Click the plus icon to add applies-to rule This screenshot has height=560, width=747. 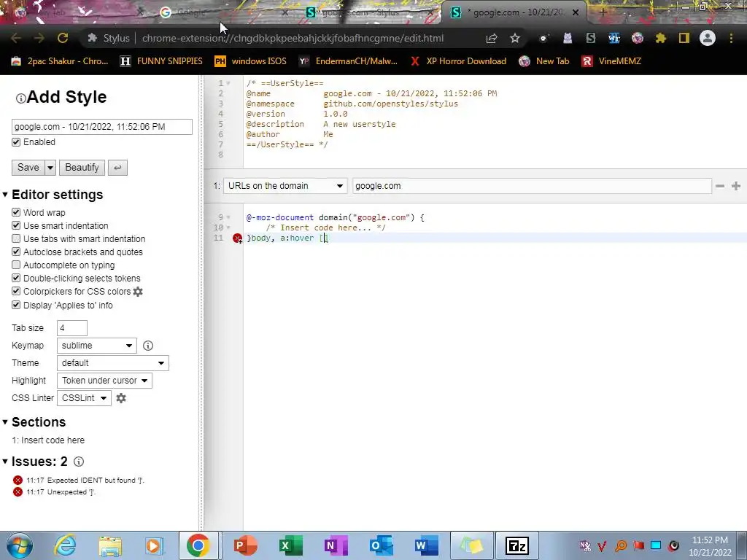[x=736, y=186]
